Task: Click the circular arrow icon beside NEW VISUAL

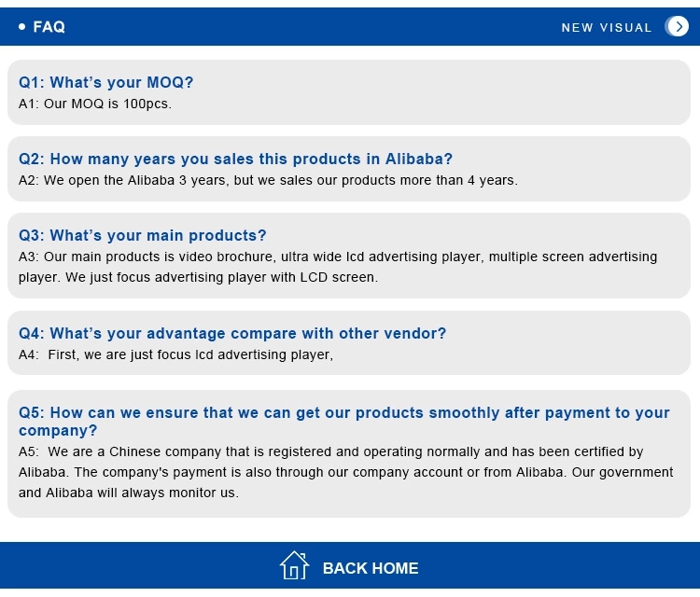Action: tap(677, 27)
